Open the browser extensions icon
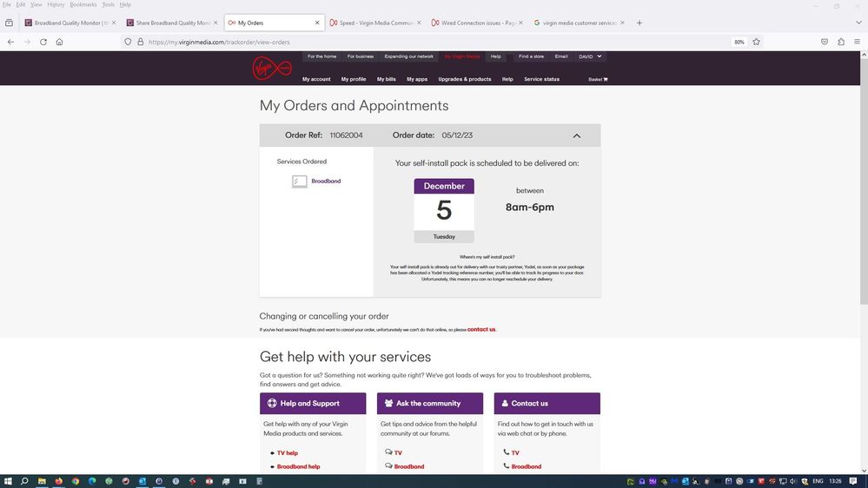This screenshot has width=868, height=488. tap(841, 42)
